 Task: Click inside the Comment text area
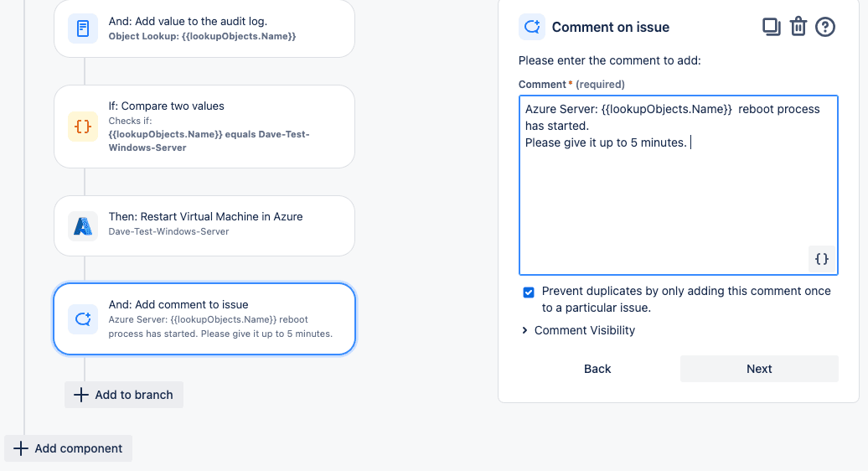pos(679,185)
